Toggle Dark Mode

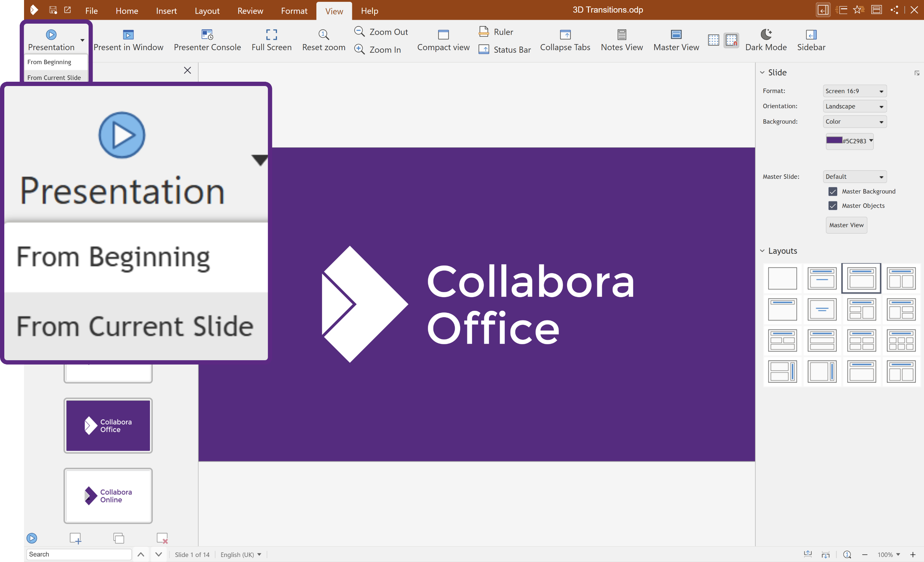[x=766, y=40]
